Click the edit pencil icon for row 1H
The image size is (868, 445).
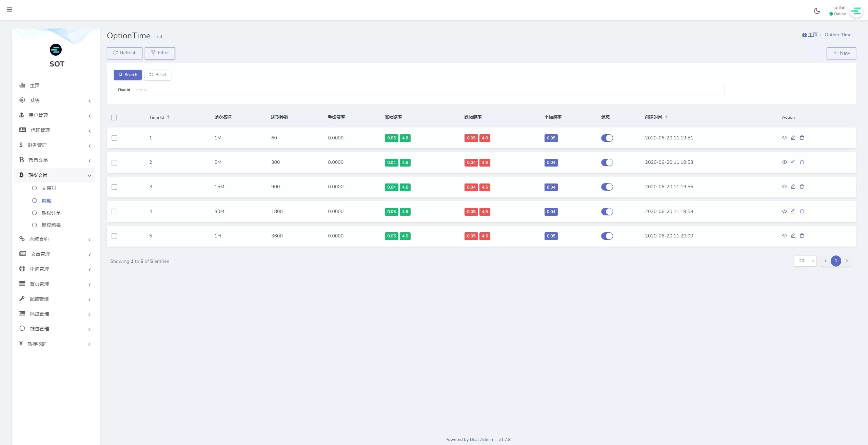point(793,236)
